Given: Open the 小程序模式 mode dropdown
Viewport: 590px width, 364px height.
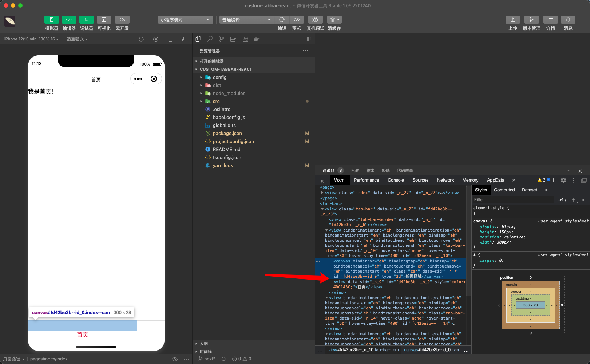Looking at the screenshot, I should click(x=185, y=19).
